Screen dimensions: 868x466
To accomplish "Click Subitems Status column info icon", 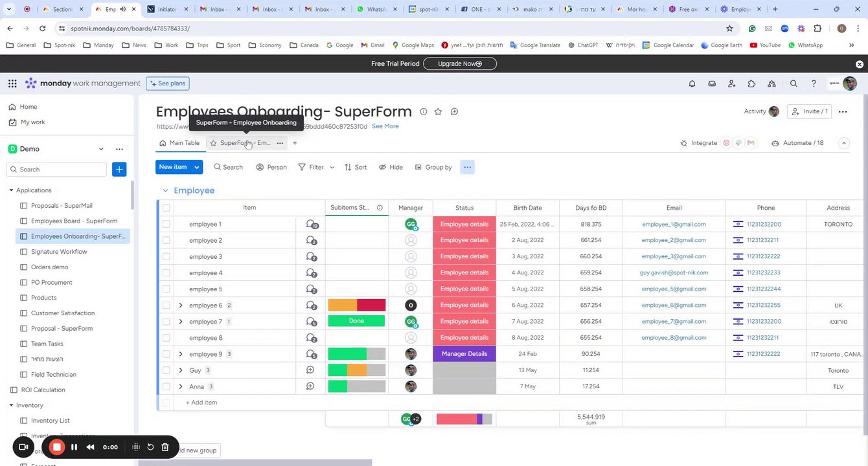I will pyautogui.click(x=380, y=208).
